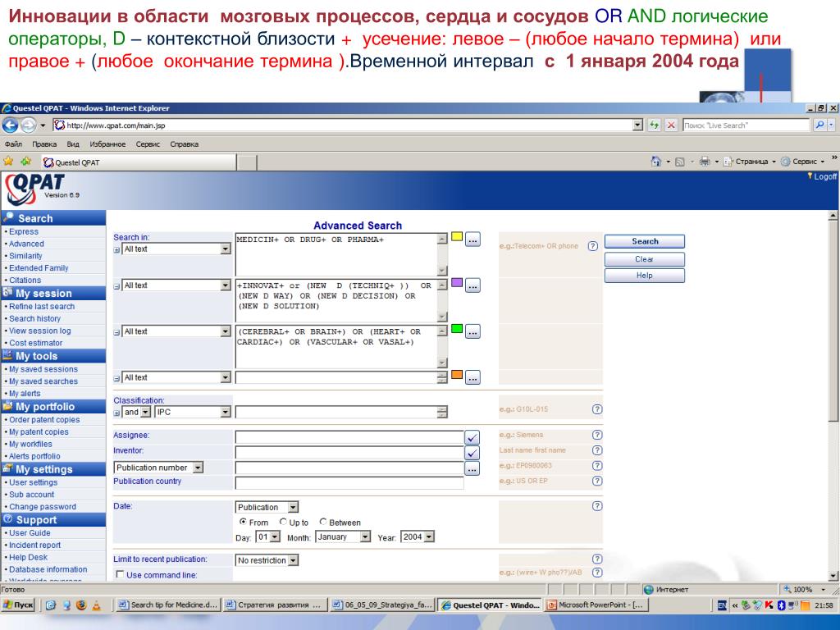The image size is (840, 630).
Task: Open the Year dropdown showing 2004
Action: coord(418,536)
